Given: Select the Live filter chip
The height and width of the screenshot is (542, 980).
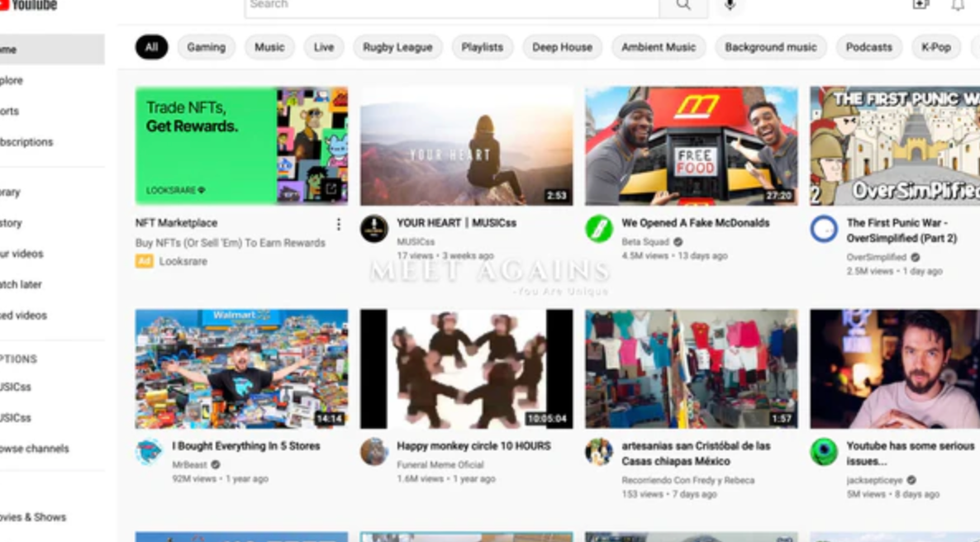Looking at the screenshot, I should pos(324,47).
